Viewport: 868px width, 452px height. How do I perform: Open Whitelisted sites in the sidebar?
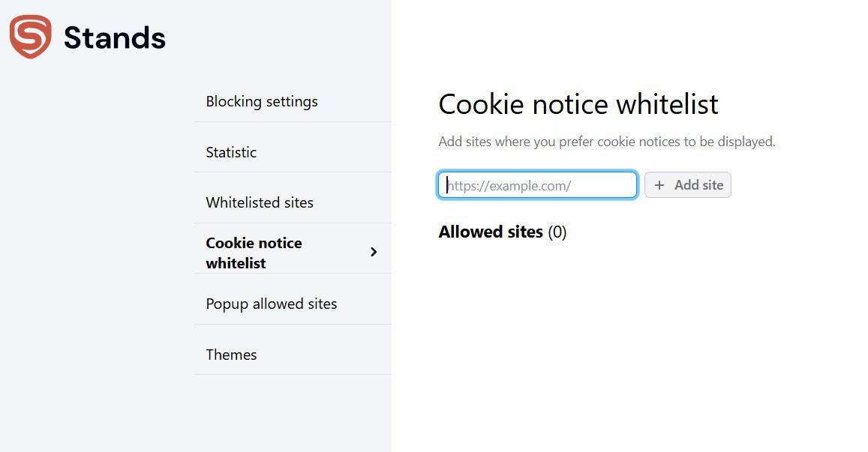[x=260, y=202]
